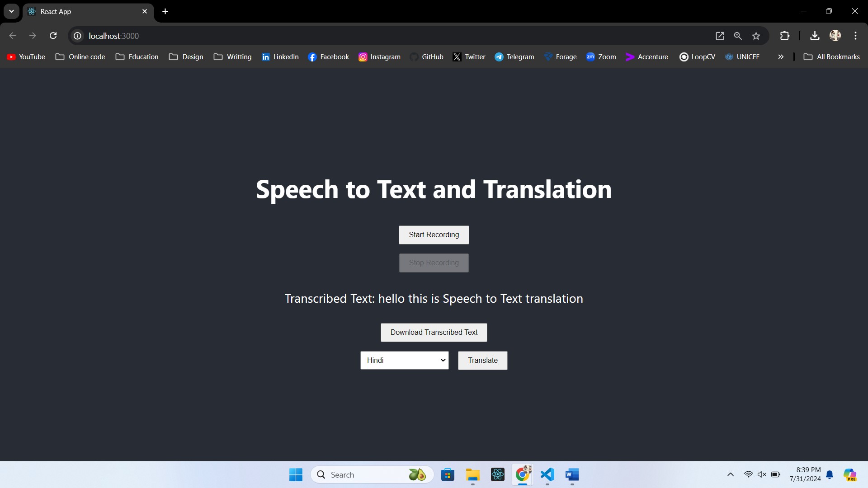This screenshot has width=868, height=488.
Task: Bookmark the current page with the star
Action: point(756,36)
